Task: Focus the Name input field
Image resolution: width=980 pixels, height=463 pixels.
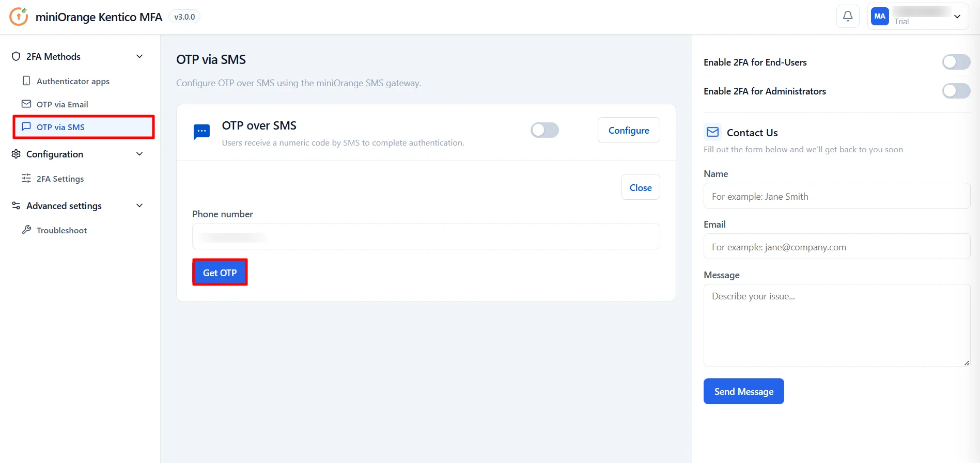Action: tap(837, 196)
